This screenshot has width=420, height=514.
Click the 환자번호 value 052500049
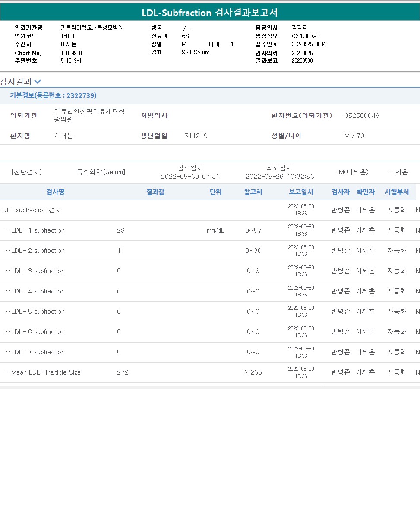(x=362, y=116)
